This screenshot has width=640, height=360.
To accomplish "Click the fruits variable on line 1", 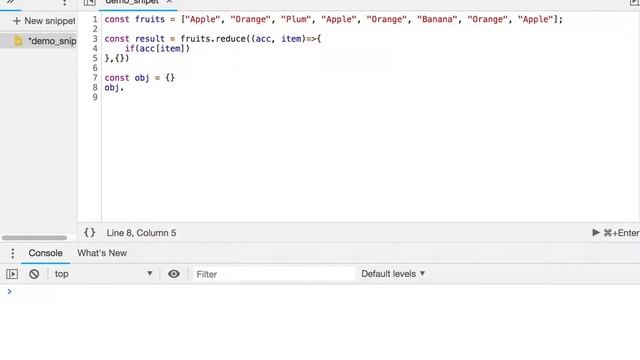I will point(150,19).
